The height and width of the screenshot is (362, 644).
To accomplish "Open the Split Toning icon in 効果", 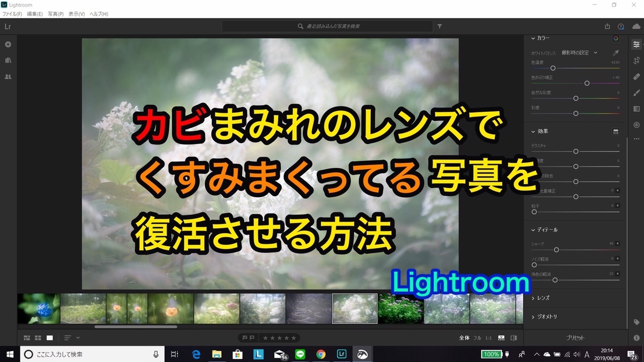I will click(616, 131).
